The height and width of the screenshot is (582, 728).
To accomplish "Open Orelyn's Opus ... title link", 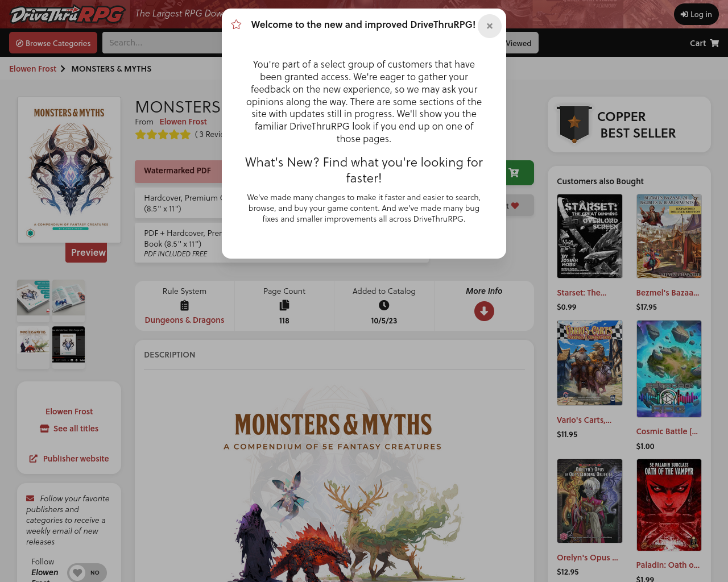I will (587, 558).
